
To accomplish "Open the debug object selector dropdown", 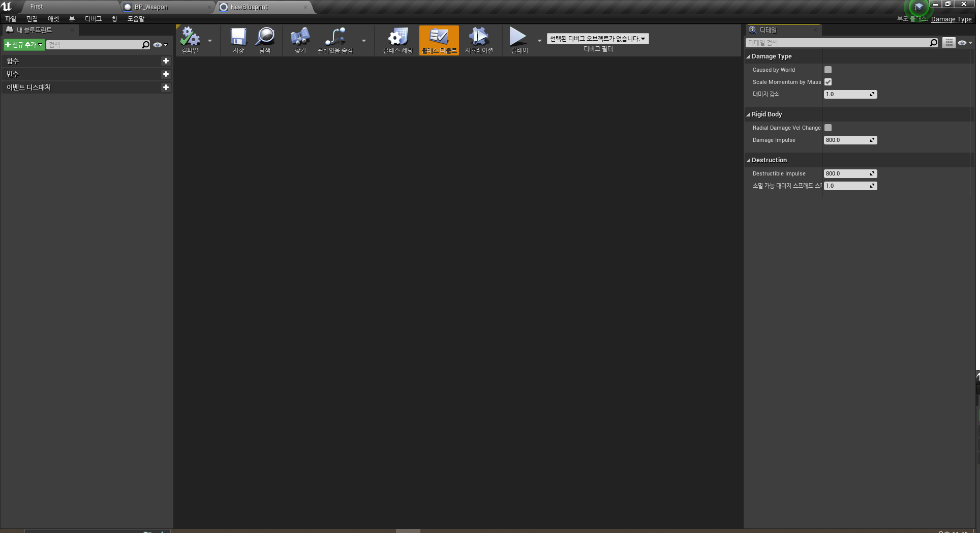I will point(598,39).
